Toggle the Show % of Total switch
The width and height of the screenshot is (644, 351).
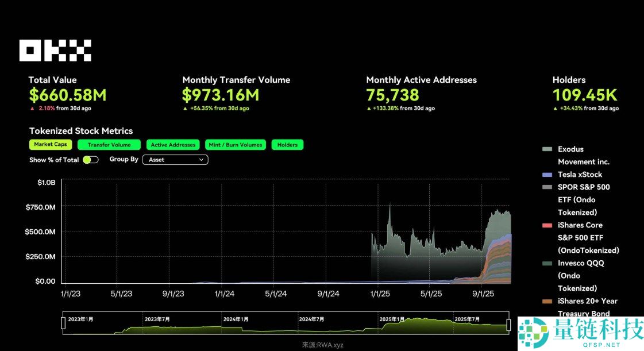pos(90,160)
